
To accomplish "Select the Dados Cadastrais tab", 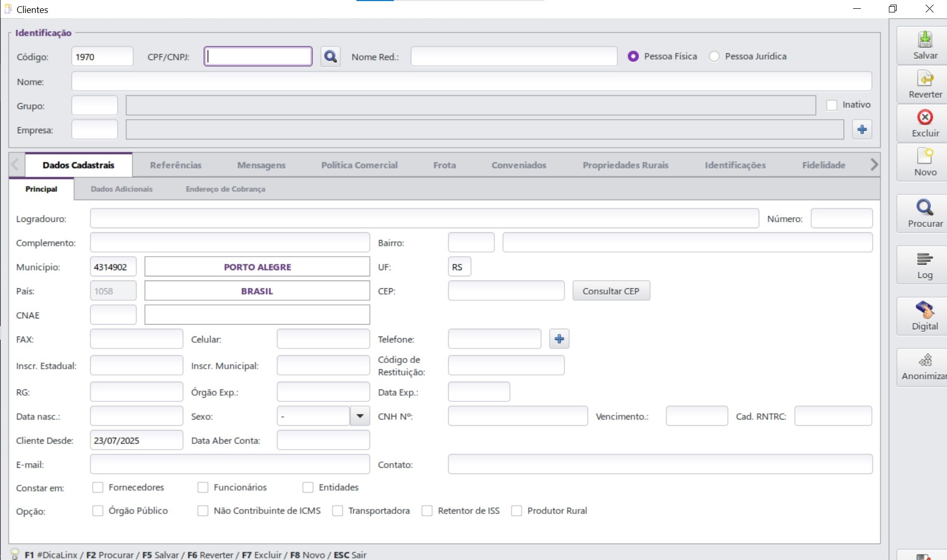I will pyautogui.click(x=78, y=165).
